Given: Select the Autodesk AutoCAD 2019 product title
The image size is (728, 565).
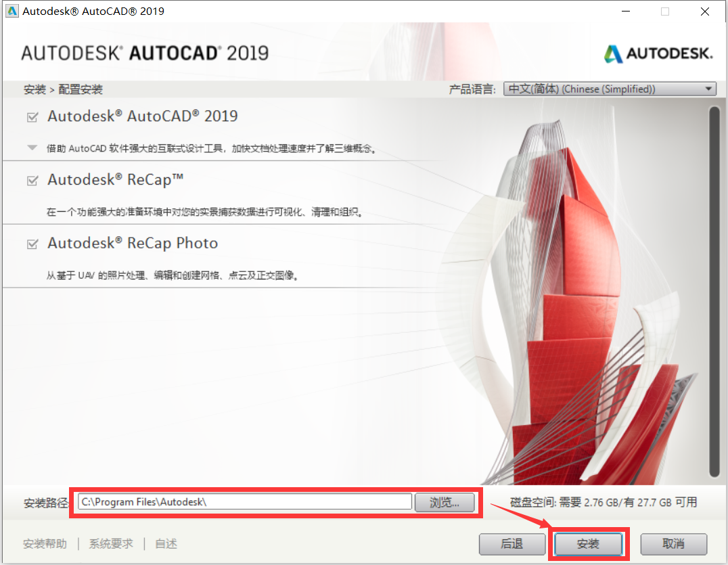Looking at the screenshot, I should (x=143, y=116).
